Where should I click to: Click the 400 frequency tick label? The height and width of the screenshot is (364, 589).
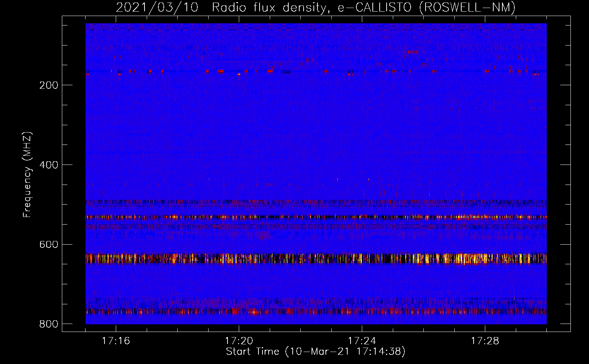(x=49, y=165)
